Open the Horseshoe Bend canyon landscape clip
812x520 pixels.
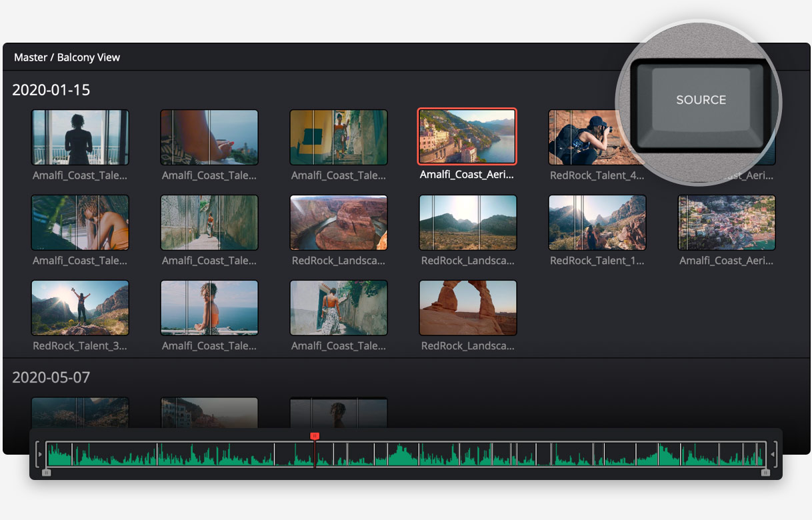coord(339,222)
